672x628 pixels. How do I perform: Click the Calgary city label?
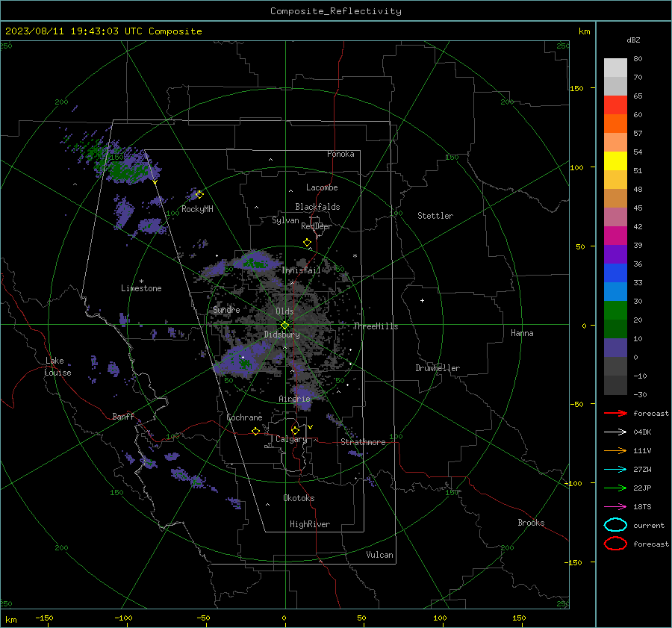[291, 439]
